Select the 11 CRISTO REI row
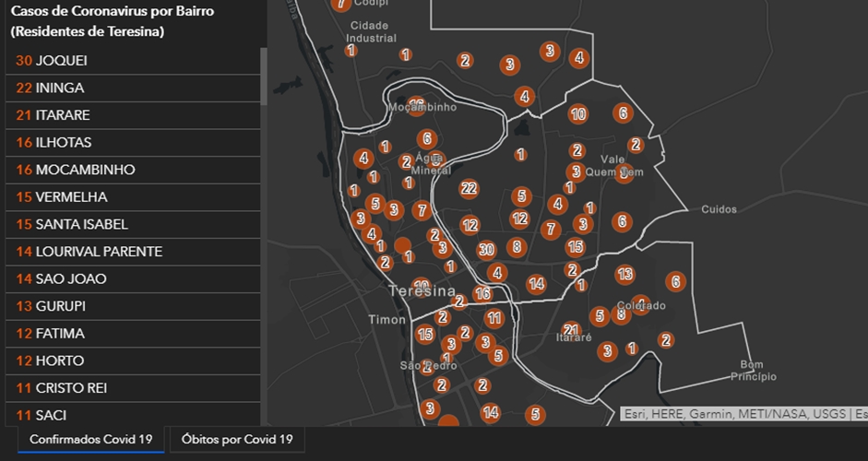This screenshot has height=461, width=868. [133, 388]
